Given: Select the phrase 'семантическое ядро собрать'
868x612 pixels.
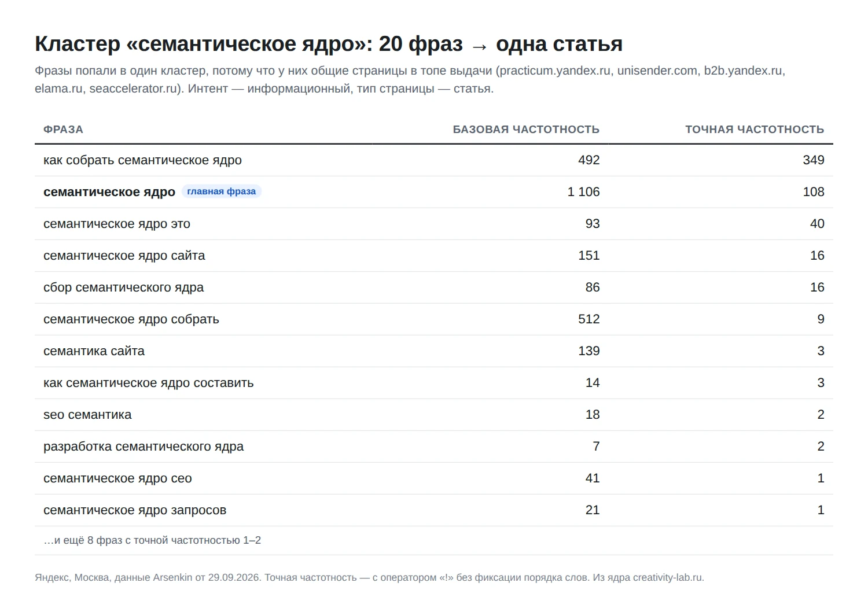Looking at the screenshot, I should pos(131,319).
